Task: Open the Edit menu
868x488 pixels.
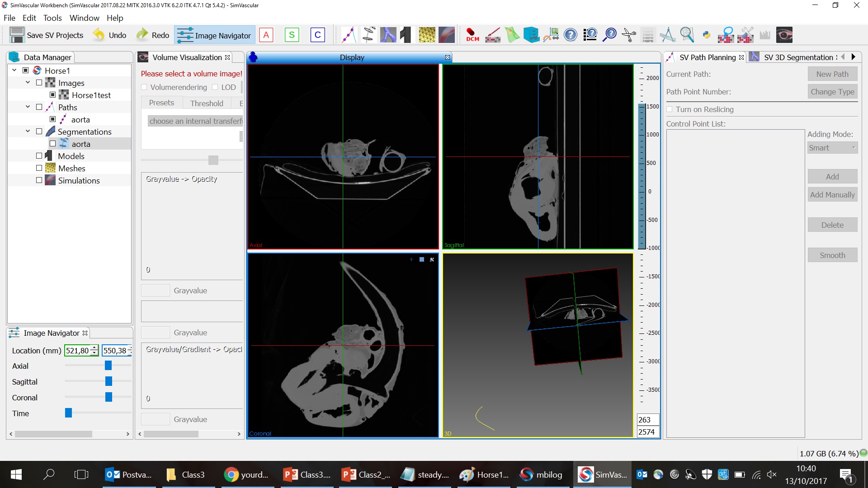Action: tap(29, 18)
